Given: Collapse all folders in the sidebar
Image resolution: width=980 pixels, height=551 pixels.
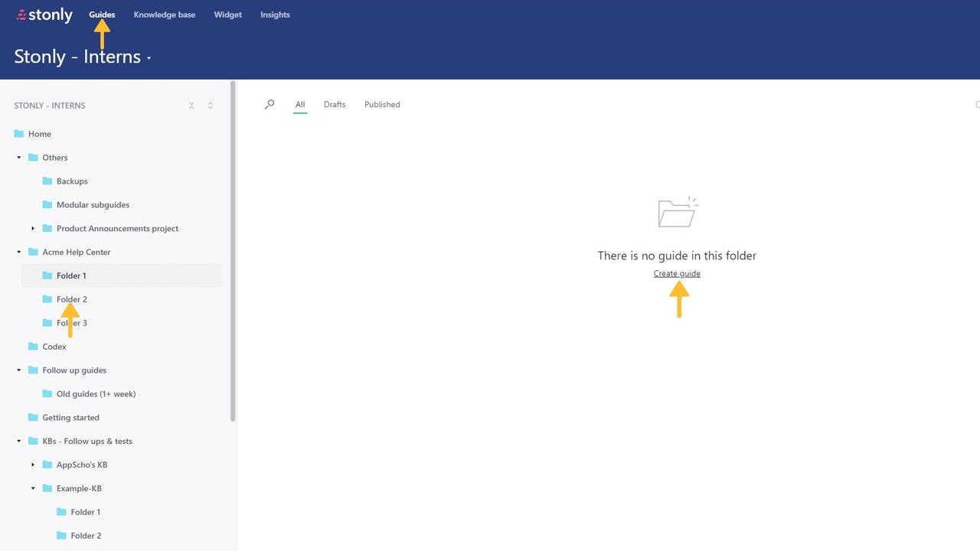Looking at the screenshot, I should (191, 106).
